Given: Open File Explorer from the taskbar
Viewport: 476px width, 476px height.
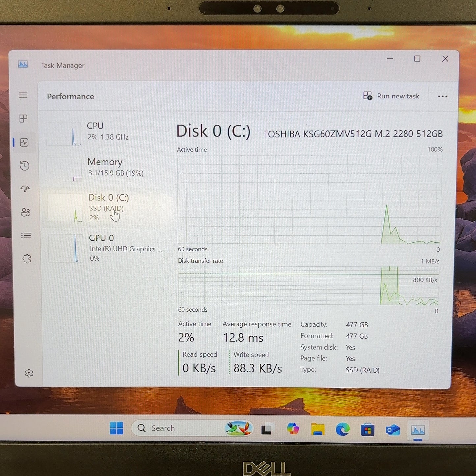Looking at the screenshot, I should [318, 429].
